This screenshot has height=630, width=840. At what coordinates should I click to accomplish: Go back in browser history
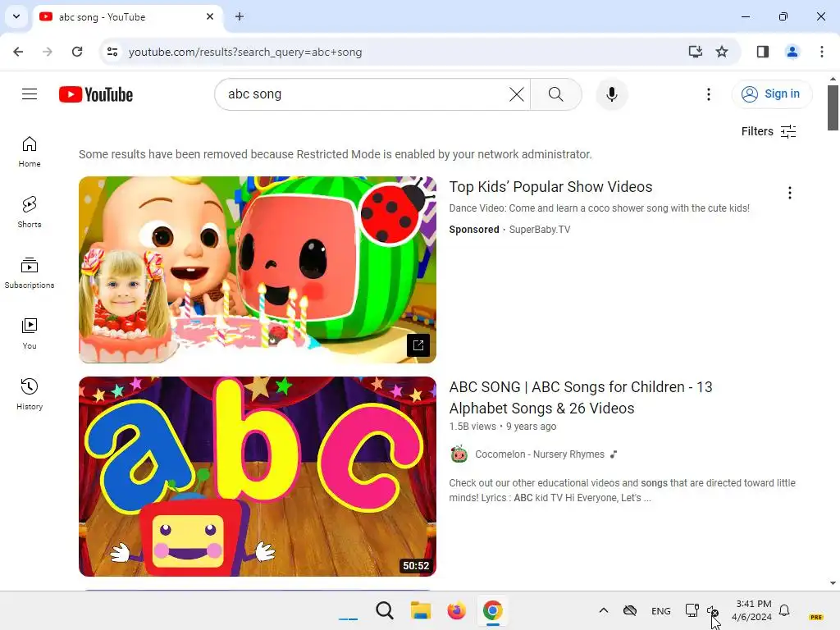18,52
